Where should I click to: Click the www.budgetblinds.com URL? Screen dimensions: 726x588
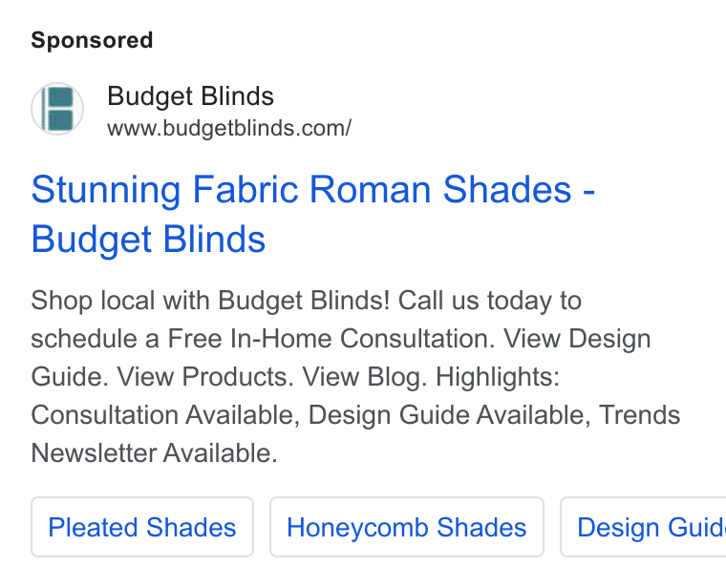pyautogui.click(x=229, y=128)
